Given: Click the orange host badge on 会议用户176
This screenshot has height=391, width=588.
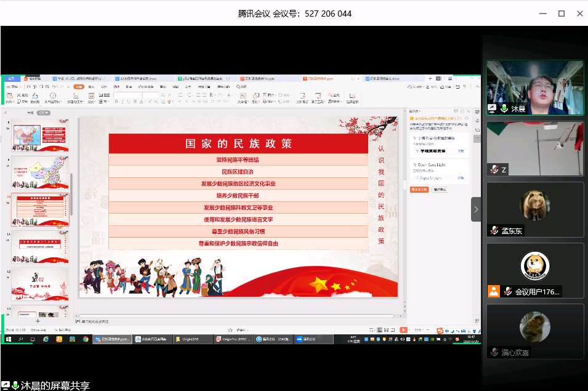Looking at the screenshot, I should click(x=493, y=291).
